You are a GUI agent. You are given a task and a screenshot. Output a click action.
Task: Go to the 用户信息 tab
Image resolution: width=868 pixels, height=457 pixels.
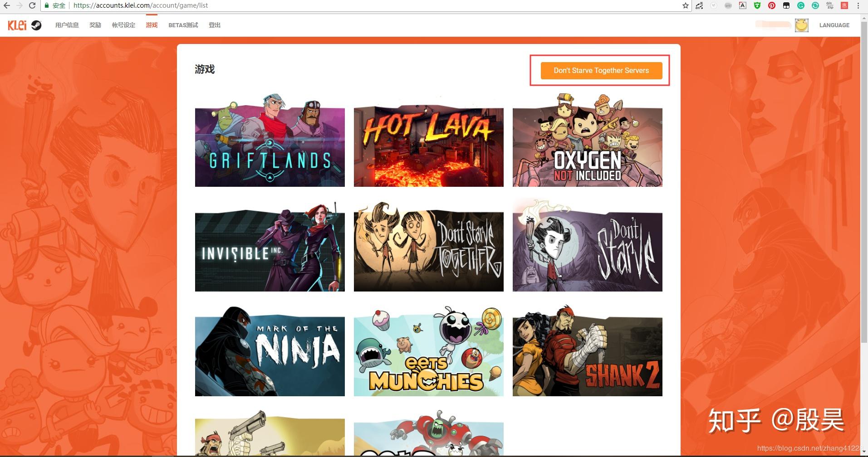[67, 25]
